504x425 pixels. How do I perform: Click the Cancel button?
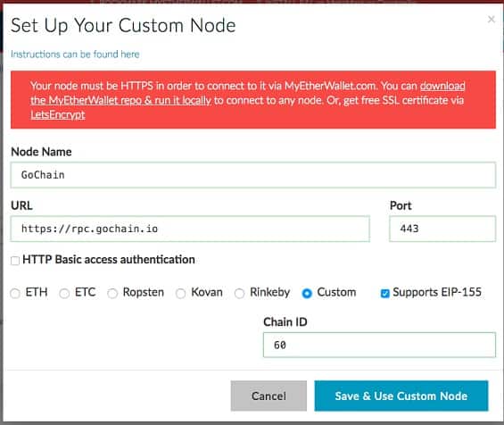tap(269, 396)
